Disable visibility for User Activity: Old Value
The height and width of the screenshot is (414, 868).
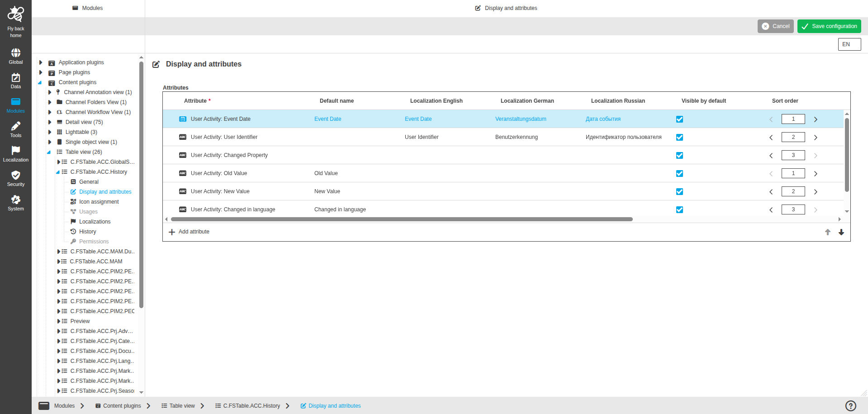679,173
